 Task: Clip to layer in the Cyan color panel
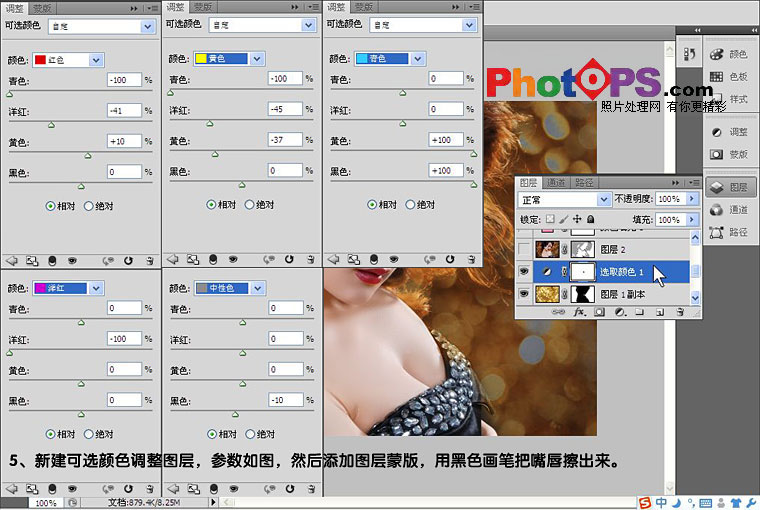tap(374, 259)
